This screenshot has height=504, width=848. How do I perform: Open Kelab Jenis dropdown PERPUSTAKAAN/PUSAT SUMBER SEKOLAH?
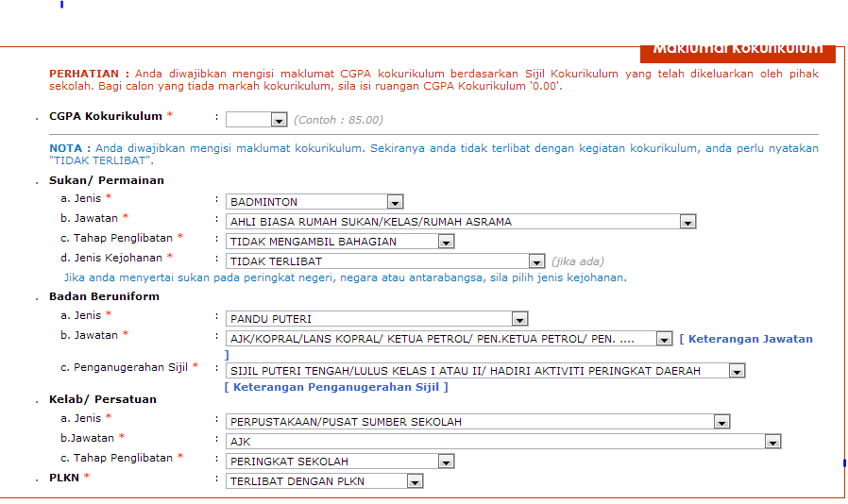(478, 422)
